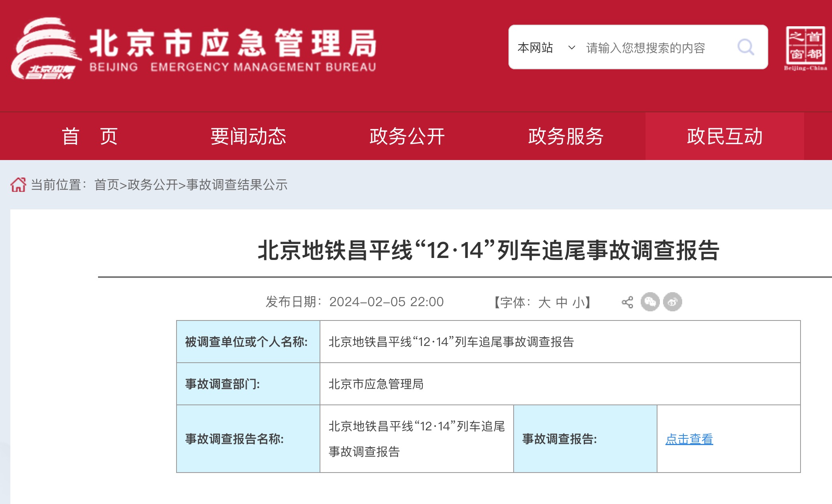Screen dimensions: 832x504
Task: Set font size to 大
Action: point(544,303)
